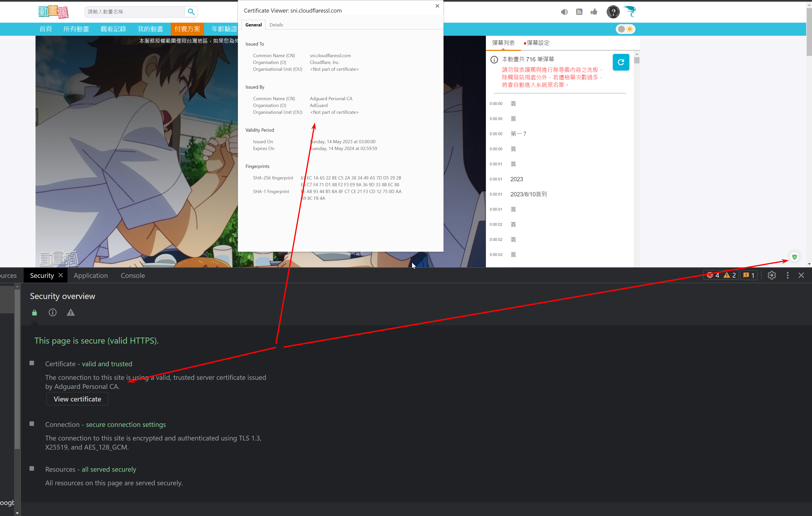The width and height of the screenshot is (812, 516).
Task: Refresh the danmaku comment list
Action: coord(621,62)
